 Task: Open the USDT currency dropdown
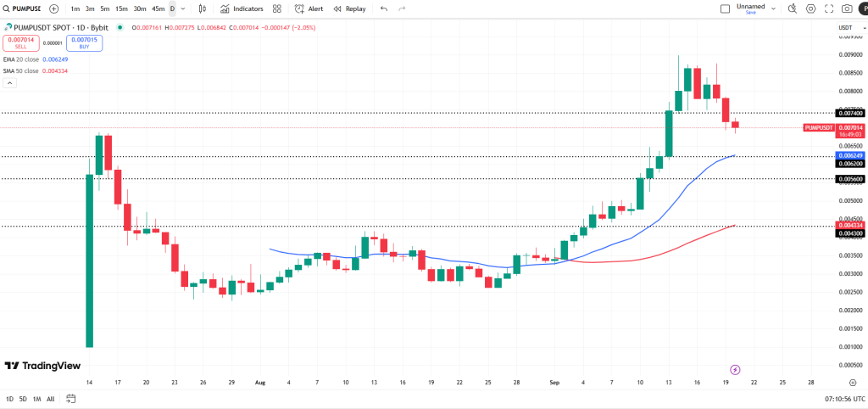[849, 28]
